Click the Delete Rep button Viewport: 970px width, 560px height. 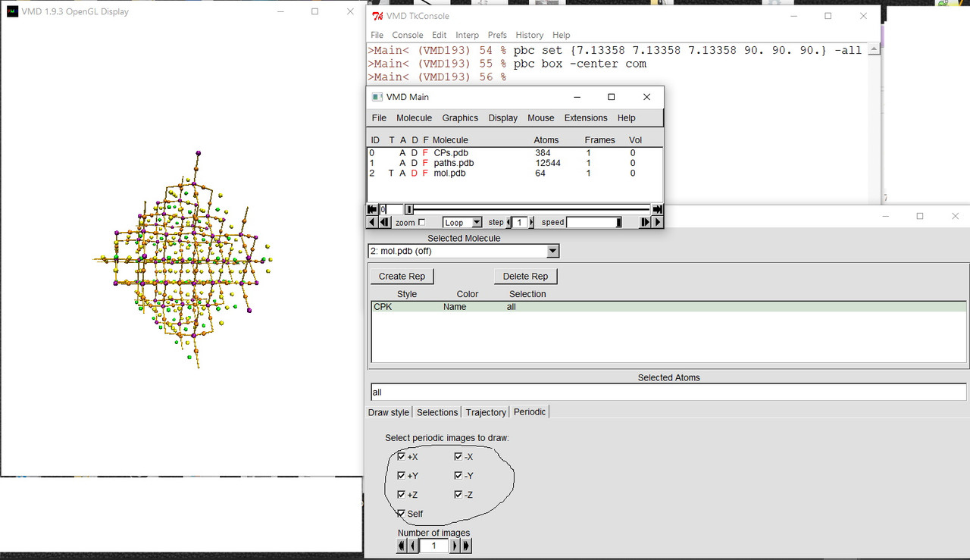click(525, 276)
